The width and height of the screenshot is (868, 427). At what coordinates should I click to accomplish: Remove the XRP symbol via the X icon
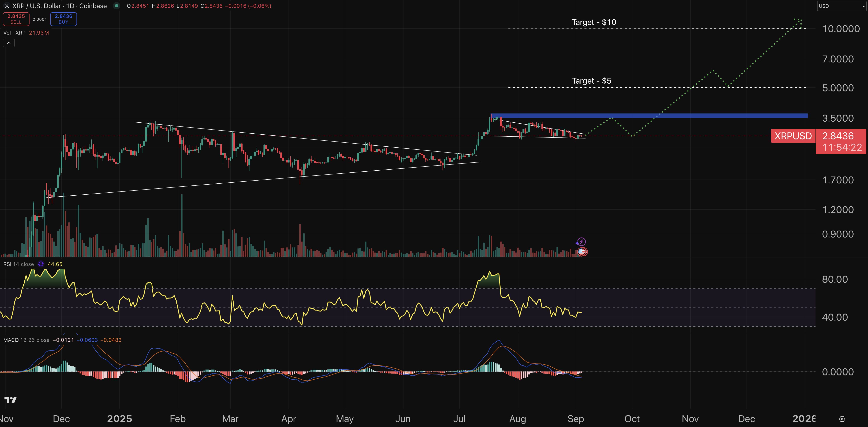tap(6, 6)
